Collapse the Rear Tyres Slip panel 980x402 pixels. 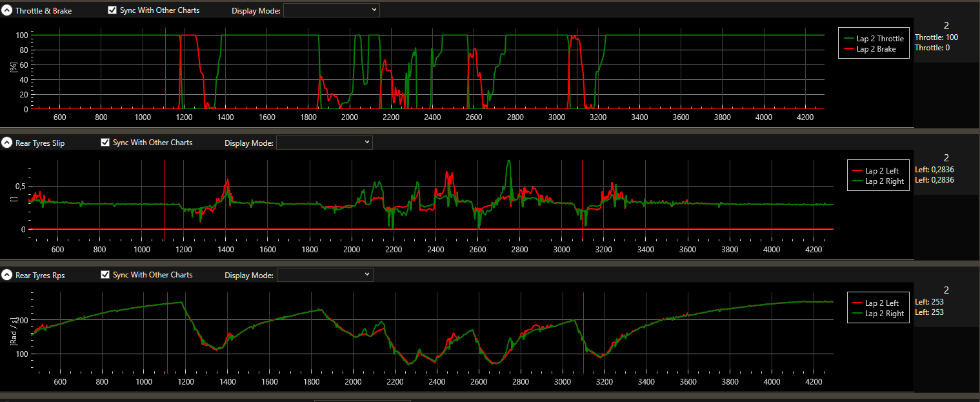(x=7, y=143)
